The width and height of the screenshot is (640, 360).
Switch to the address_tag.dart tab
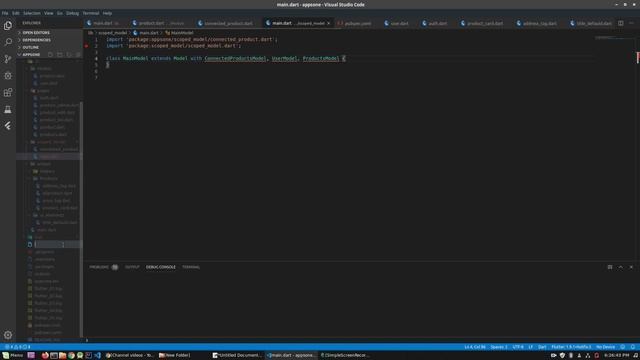539,23
